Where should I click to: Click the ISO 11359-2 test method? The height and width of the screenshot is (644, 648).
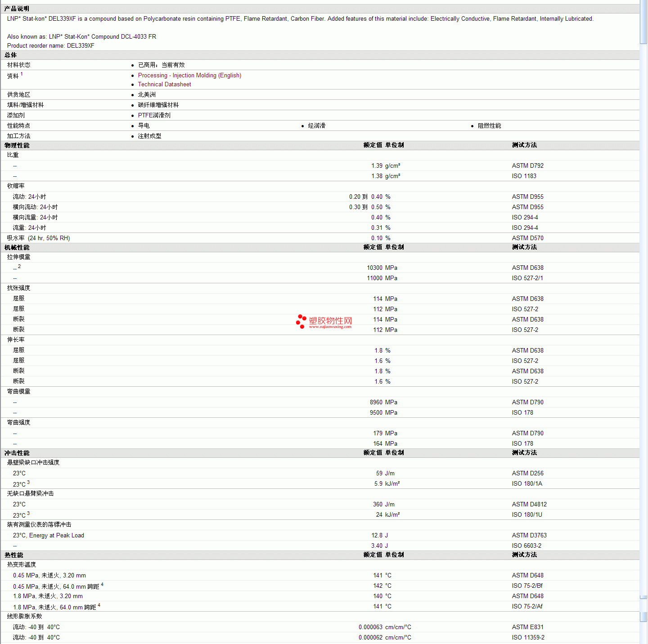coord(528,638)
